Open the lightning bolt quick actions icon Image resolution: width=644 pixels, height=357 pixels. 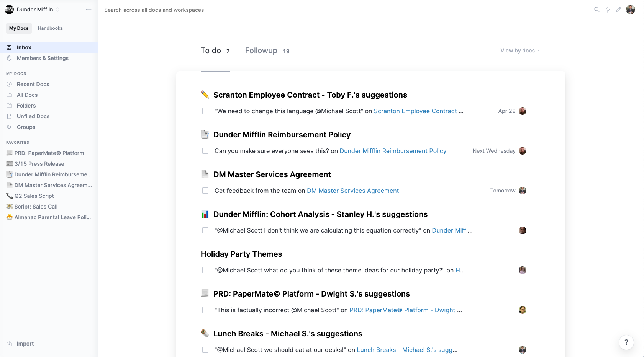(x=608, y=10)
